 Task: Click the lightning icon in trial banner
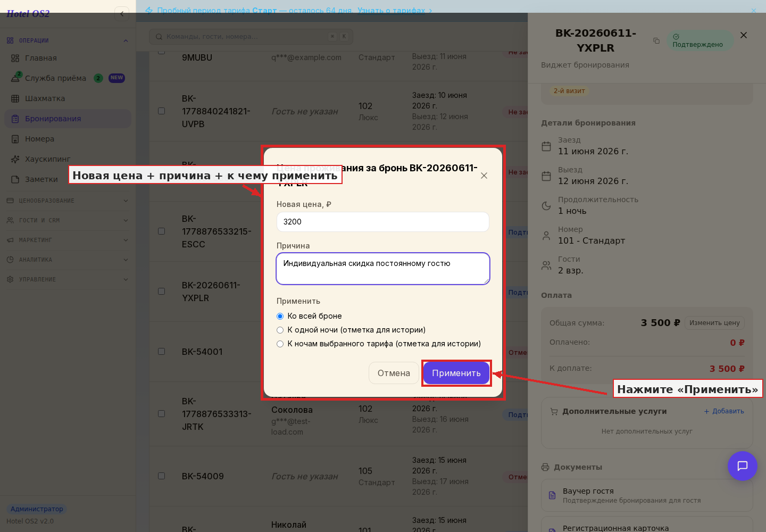click(149, 10)
